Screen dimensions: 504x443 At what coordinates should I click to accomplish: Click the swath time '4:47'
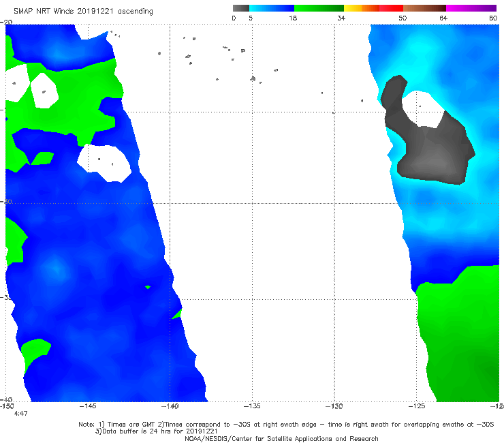click(20, 414)
